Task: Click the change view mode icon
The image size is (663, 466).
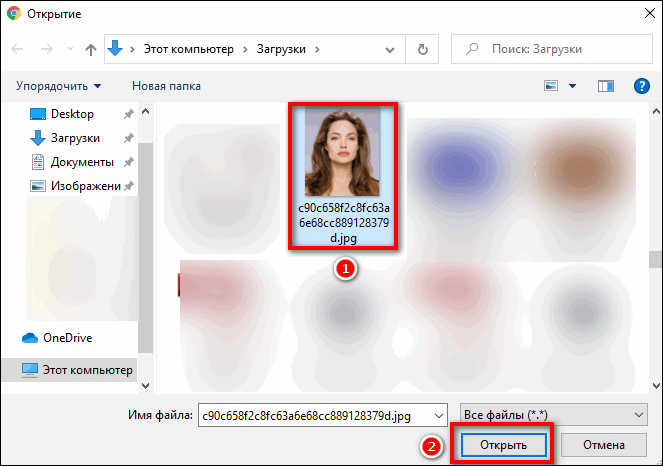Action: tap(551, 86)
